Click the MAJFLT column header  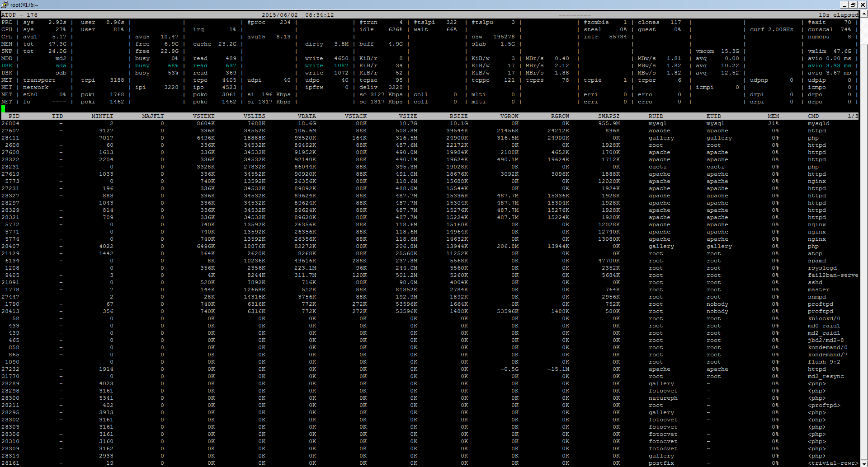pos(153,116)
